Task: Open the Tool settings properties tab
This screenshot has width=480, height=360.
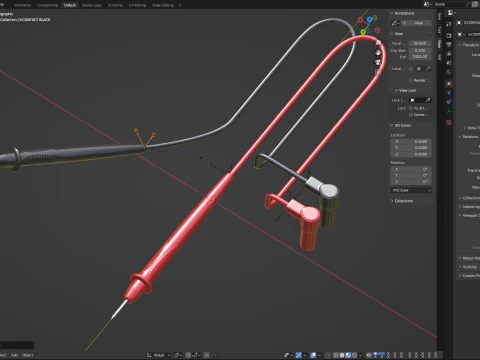Action: coord(449,24)
